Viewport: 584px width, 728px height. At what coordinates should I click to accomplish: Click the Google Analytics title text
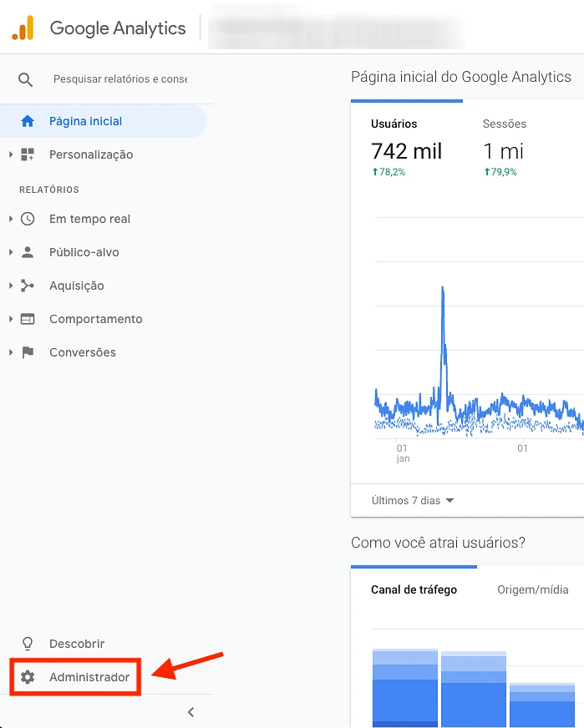118,28
